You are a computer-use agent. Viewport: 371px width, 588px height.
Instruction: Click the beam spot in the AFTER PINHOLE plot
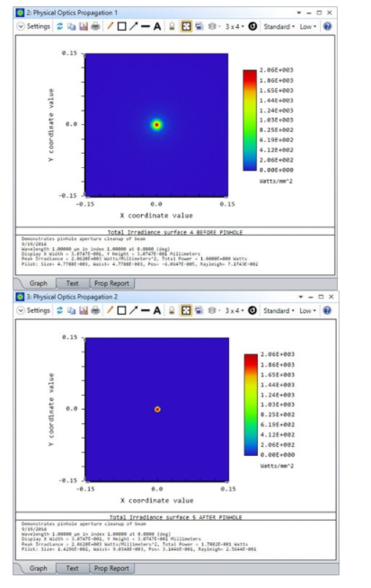point(157,409)
